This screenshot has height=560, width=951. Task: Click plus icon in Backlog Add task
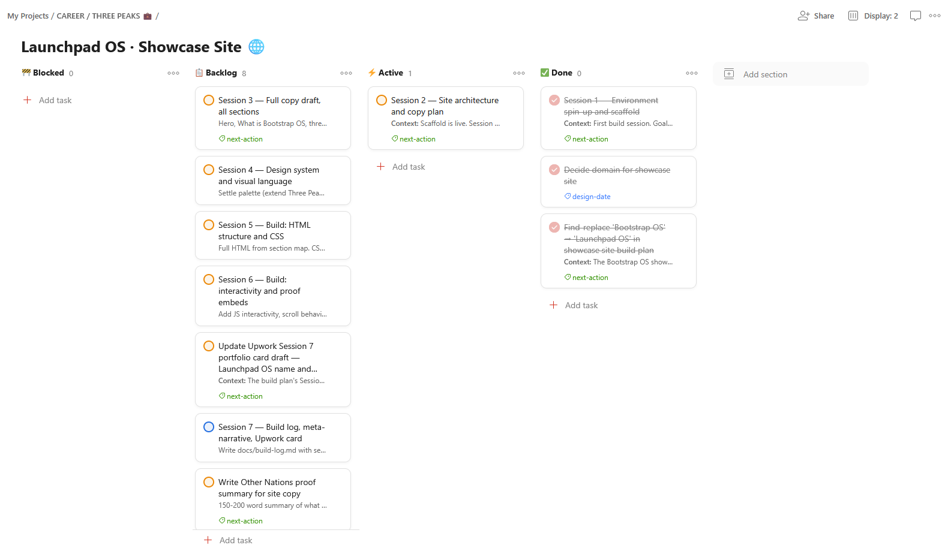(x=208, y=540)
